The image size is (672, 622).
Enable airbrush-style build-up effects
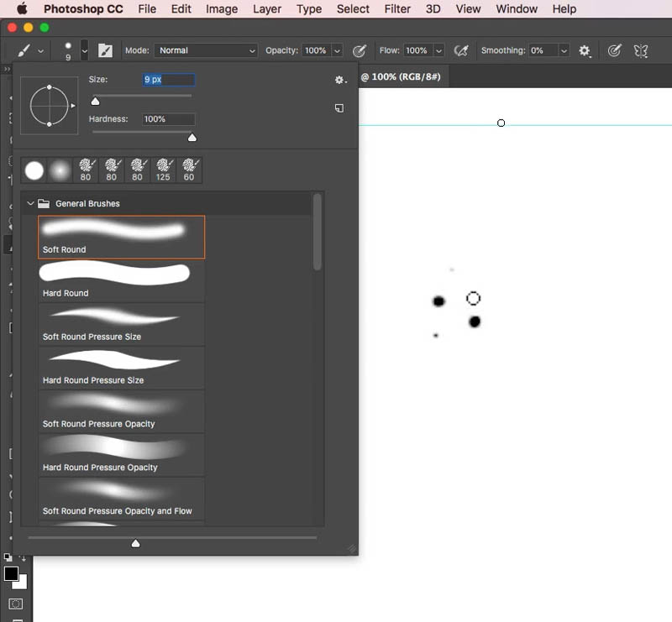(x=461, y=50)
